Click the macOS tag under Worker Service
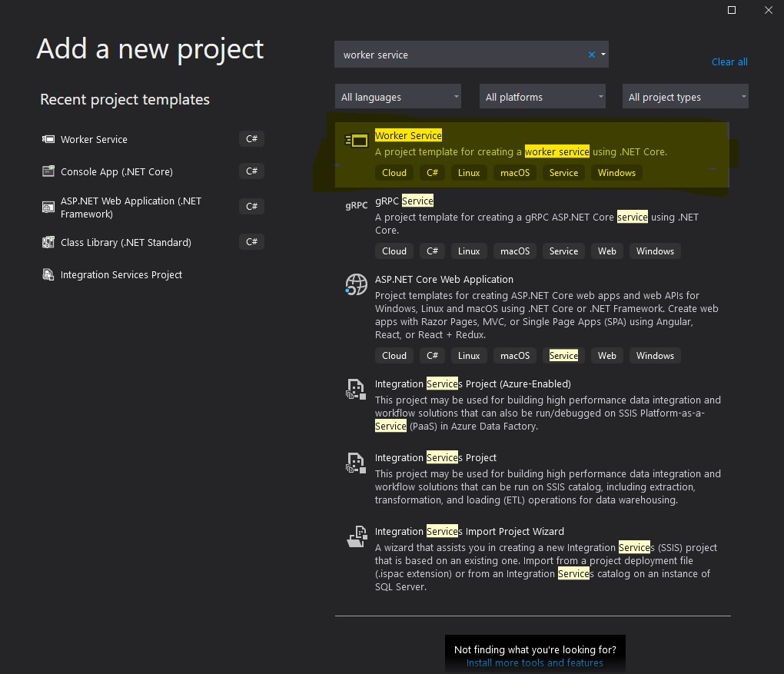The width and height of the screenshot is (784, 674). click(515, 172)
